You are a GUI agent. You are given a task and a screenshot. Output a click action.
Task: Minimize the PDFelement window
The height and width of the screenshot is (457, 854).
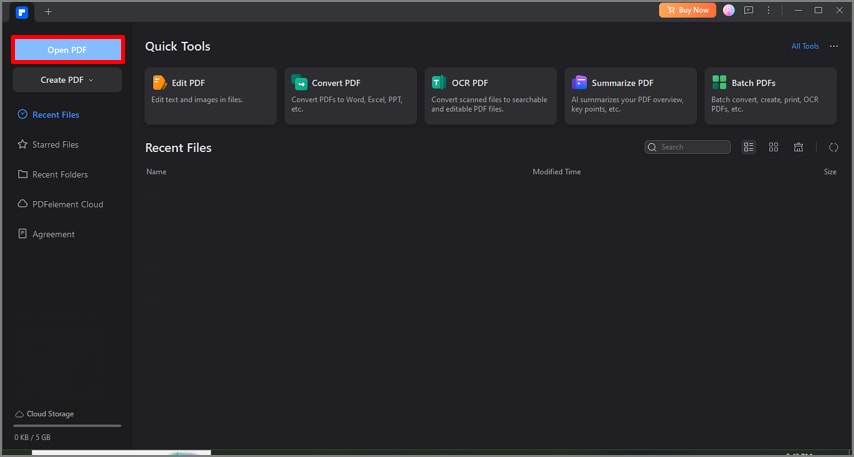pos(798,10)
